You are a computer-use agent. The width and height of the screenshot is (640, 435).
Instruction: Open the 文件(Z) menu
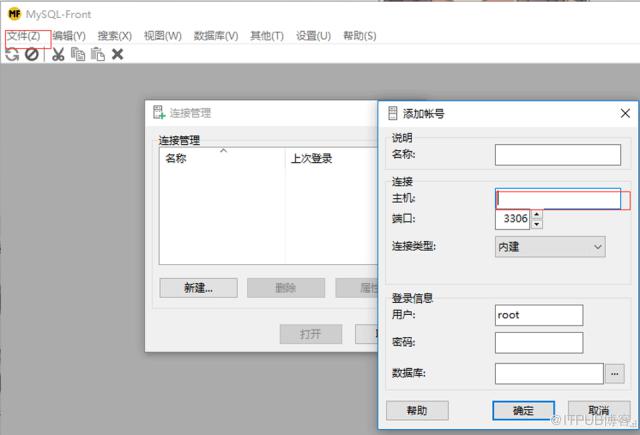[24, 36]
